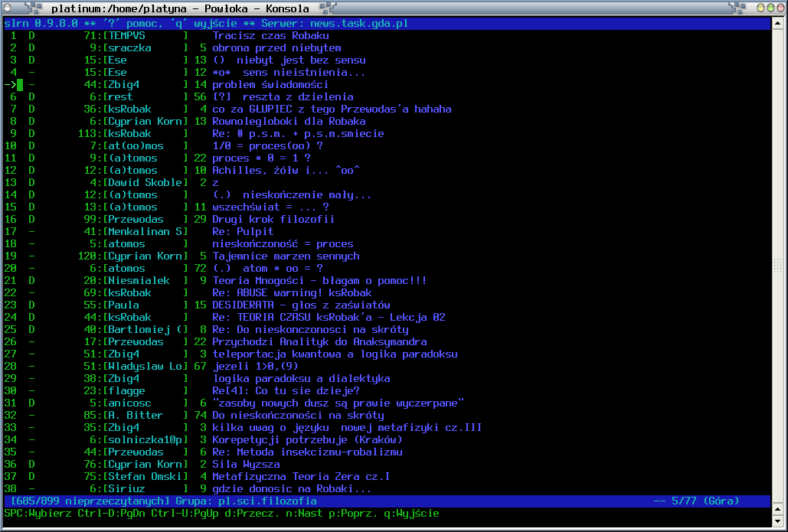Image resolution: width=788 pixels, height=532 pixels.
Task: Click the decorative icon left of the window title
Action: [33, 8]
